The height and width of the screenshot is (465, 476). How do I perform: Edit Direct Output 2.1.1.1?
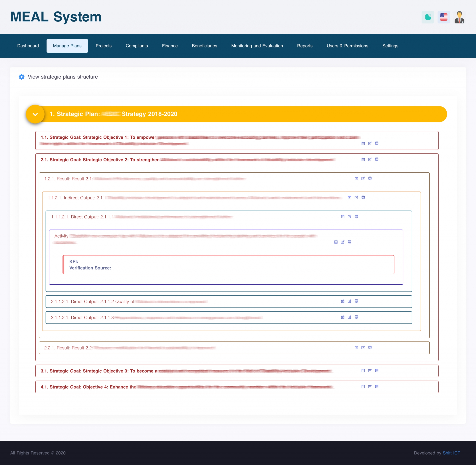[349, 216]
